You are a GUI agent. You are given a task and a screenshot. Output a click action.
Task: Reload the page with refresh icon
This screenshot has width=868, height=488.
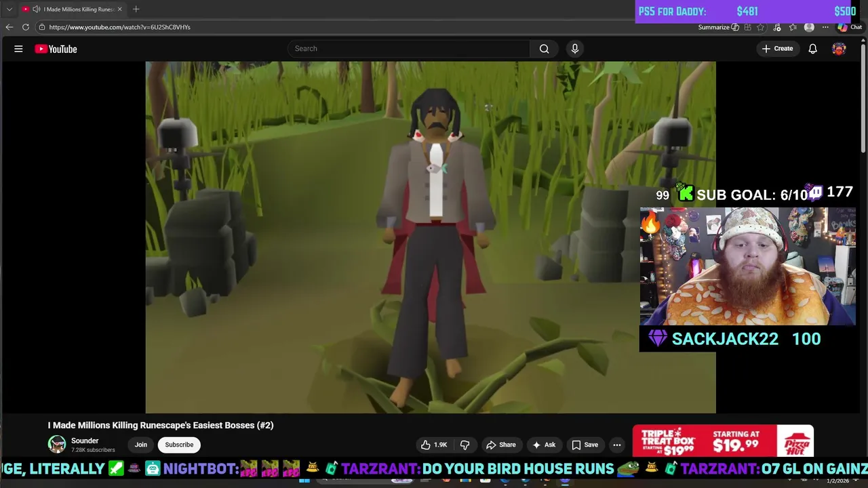26,27
